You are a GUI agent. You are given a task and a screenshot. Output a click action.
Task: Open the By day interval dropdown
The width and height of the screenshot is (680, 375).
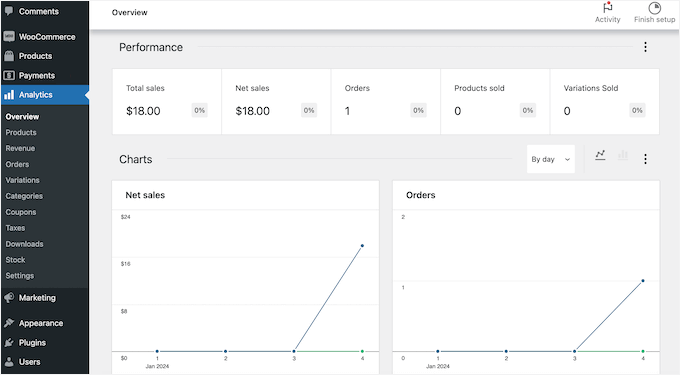tap(551, 159)
